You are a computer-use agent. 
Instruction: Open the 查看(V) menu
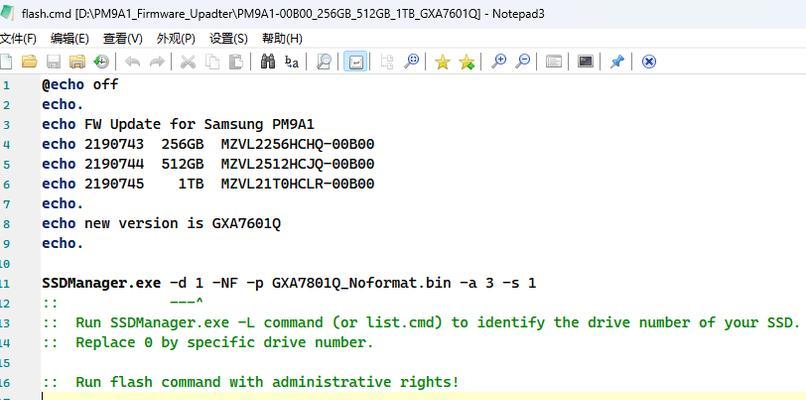click(123, 39)
